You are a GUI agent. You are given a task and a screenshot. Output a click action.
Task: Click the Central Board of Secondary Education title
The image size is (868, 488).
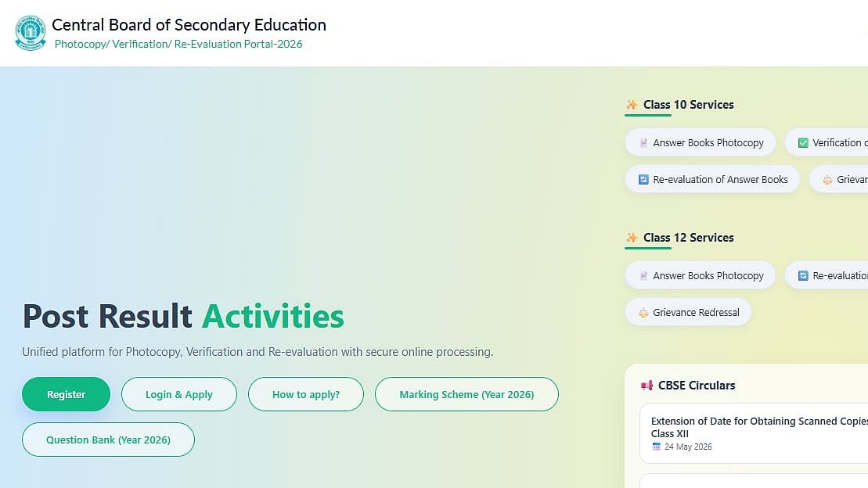pyautogui.click(x=189, y=25)
